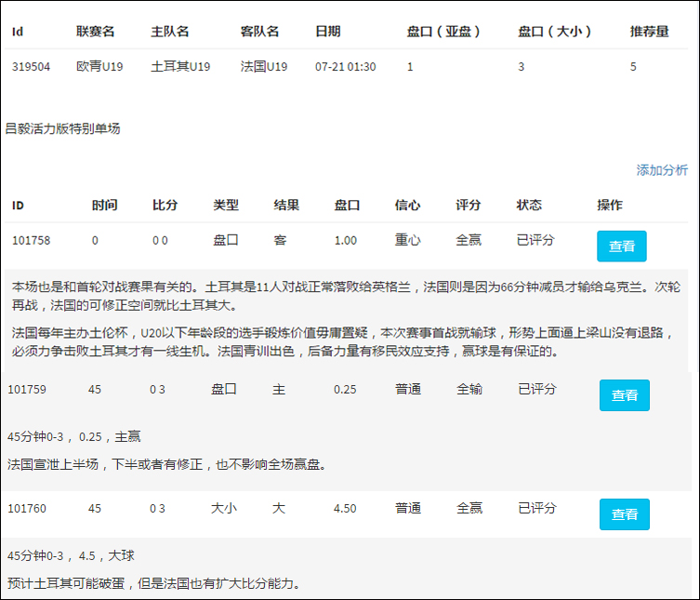Open the 添加分析 link
The width and height of the screenshot is (700, 600).
[662, 170]
